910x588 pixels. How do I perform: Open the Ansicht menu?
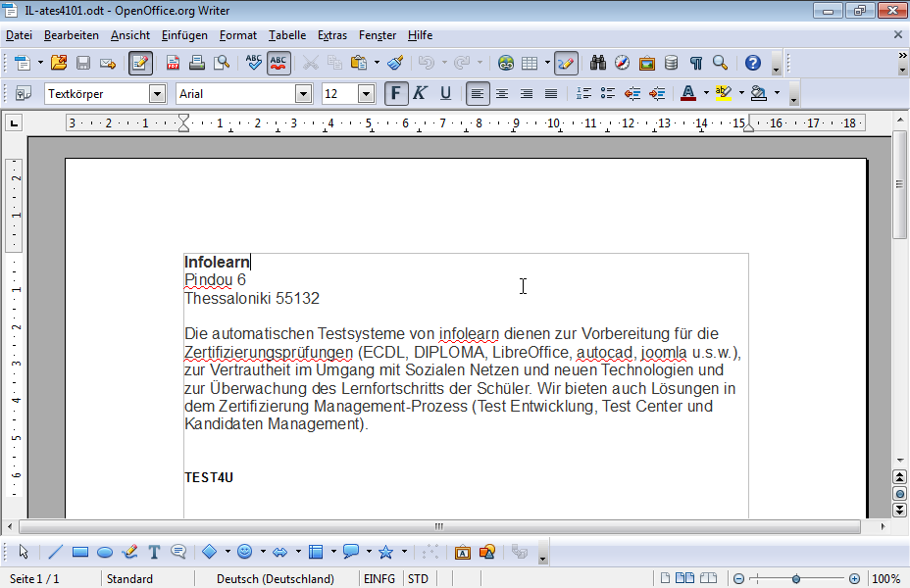(x=130, y=35)
